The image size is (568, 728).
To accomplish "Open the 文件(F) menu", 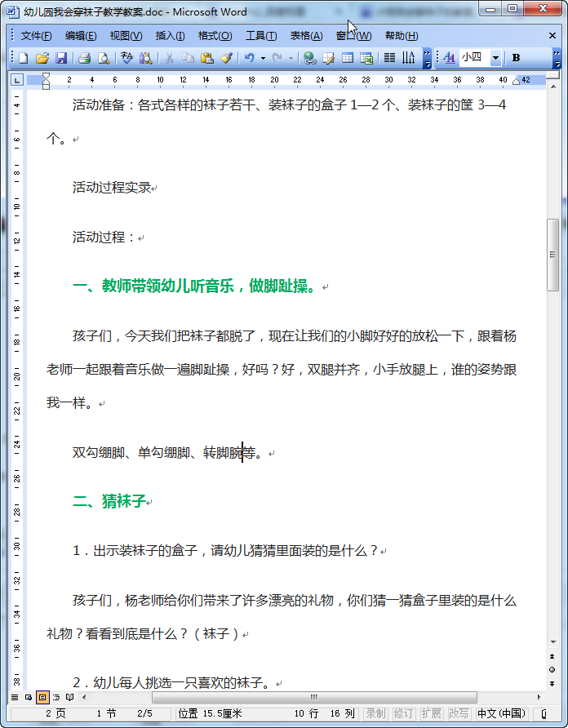I will tap(36, 36).
